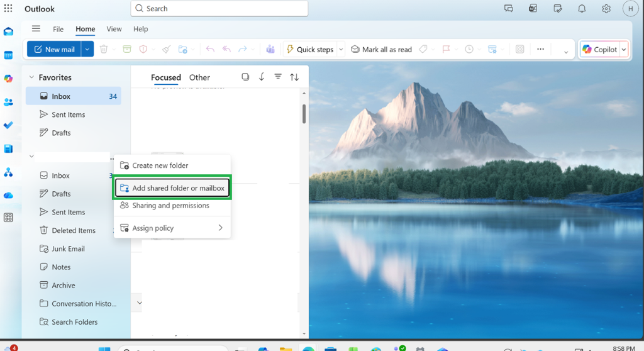Open Calendar in the left app rail
The height and width of the screenshot is (351, 644).
8,55
